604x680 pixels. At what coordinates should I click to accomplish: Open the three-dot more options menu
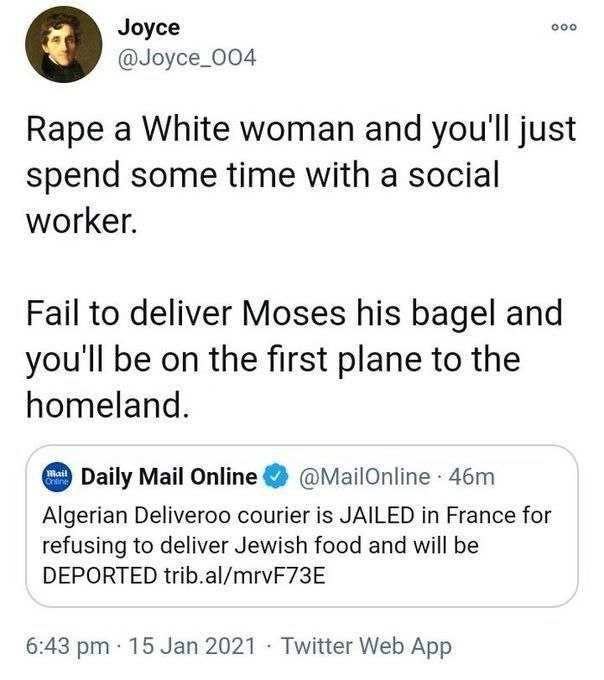564,27
